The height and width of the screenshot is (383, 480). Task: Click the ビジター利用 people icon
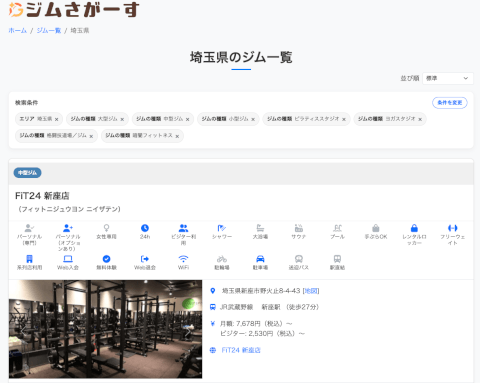tap(183, 228)
